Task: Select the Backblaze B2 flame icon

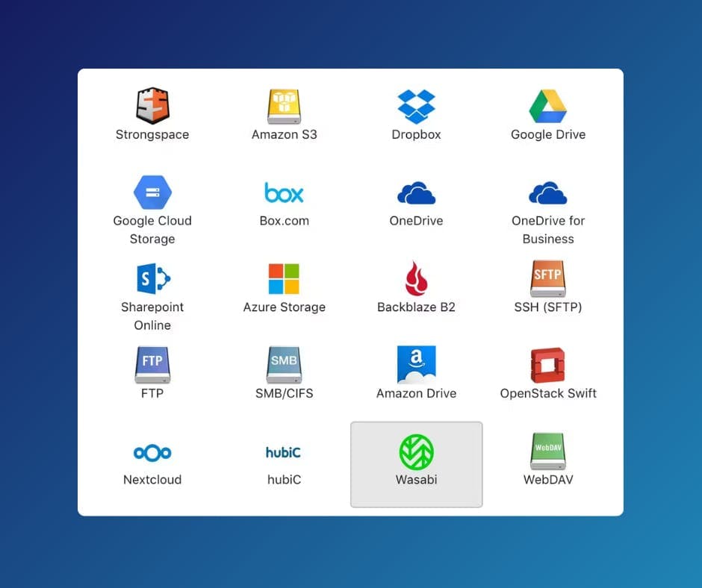Action: [417, 278]
